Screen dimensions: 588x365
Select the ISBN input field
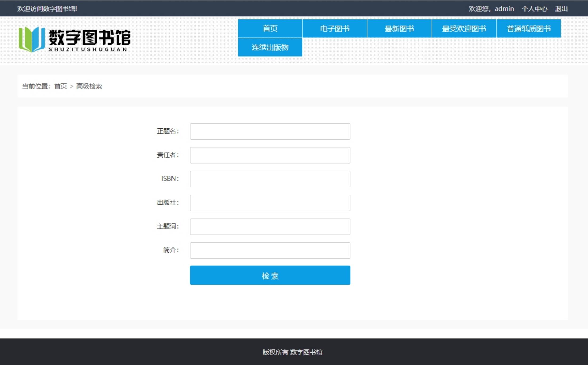click(270, 179)
